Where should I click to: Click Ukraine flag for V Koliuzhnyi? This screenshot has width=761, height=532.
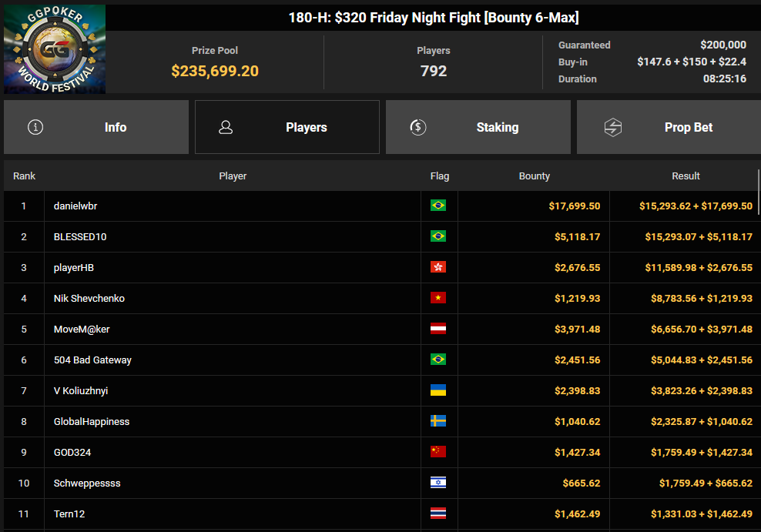[438, 390]
